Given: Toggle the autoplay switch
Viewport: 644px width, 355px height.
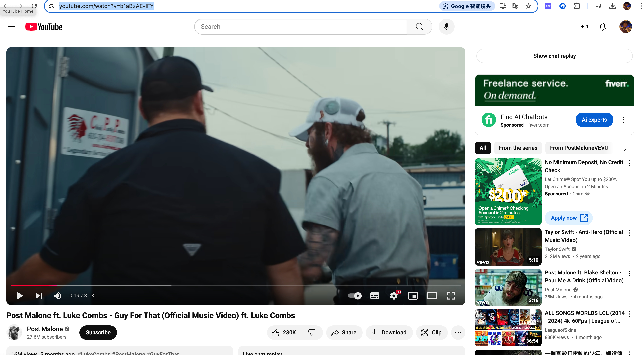Looking at the screenshot, I should tap(355, 296).
